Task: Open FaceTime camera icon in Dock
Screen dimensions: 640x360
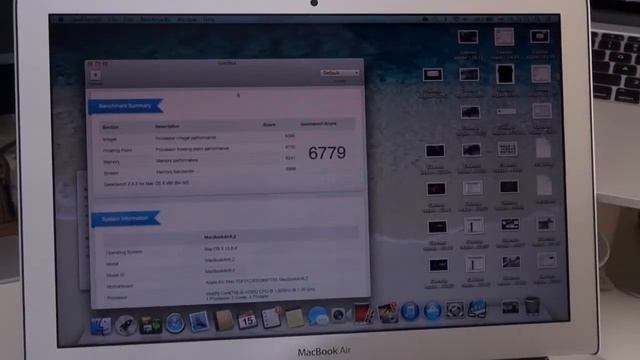Action: point(340,315)
